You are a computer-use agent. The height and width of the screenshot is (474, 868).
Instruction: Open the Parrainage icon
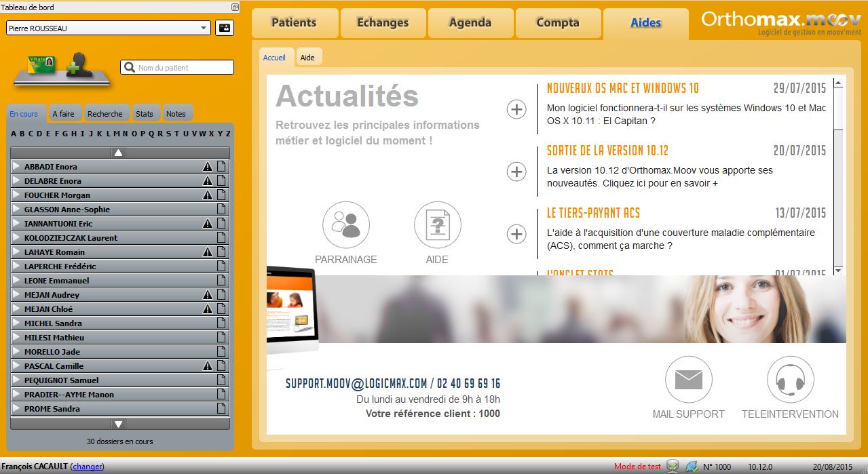[346, 225]
